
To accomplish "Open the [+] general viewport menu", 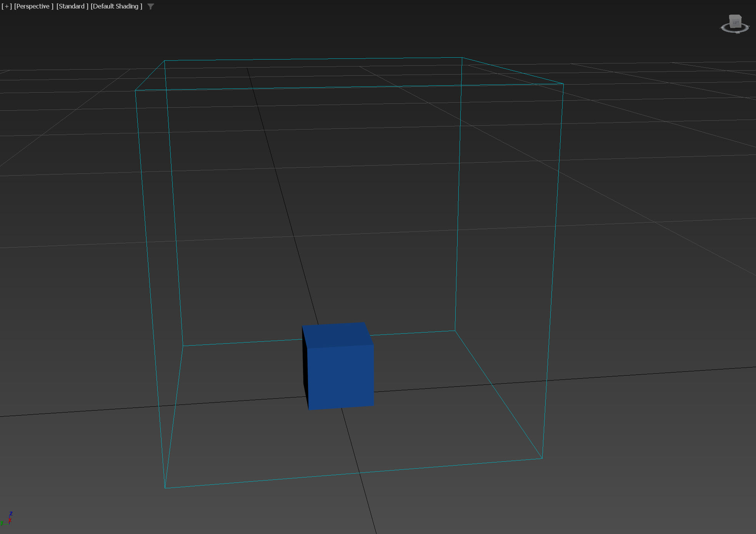I will (7, 7).
